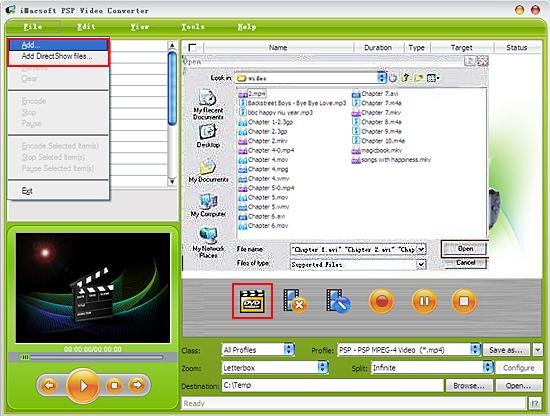
Task: Open the Edit menu
Action: tap(86, 27)
